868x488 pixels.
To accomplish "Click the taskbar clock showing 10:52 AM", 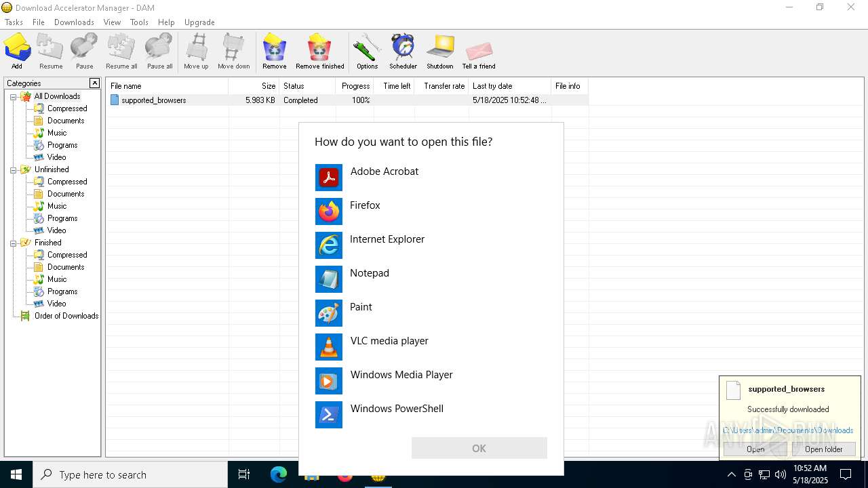I will [x=810, y=474].
